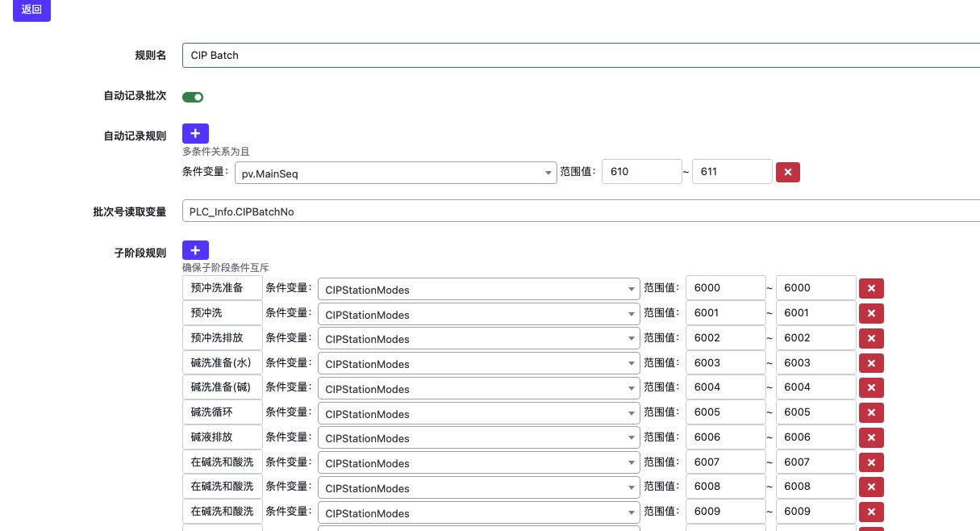
Task: Remove the 预冲洗准备 sub-stage row
Action: (x=871, y=289)
